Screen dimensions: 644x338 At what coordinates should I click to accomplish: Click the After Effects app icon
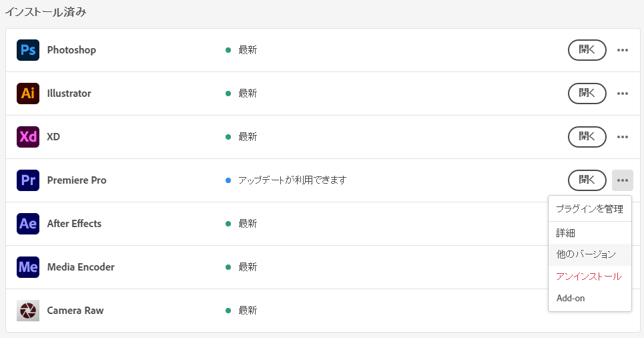28,224
